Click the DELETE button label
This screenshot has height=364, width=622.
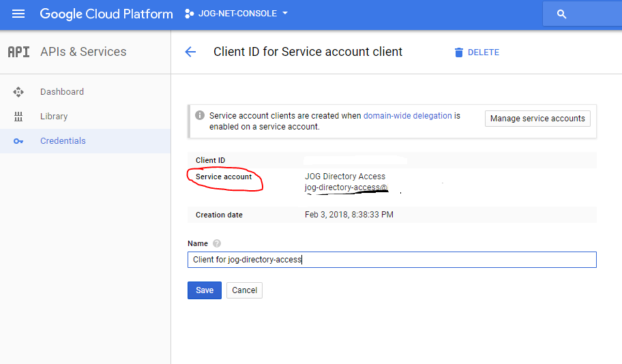coord(483,52)
